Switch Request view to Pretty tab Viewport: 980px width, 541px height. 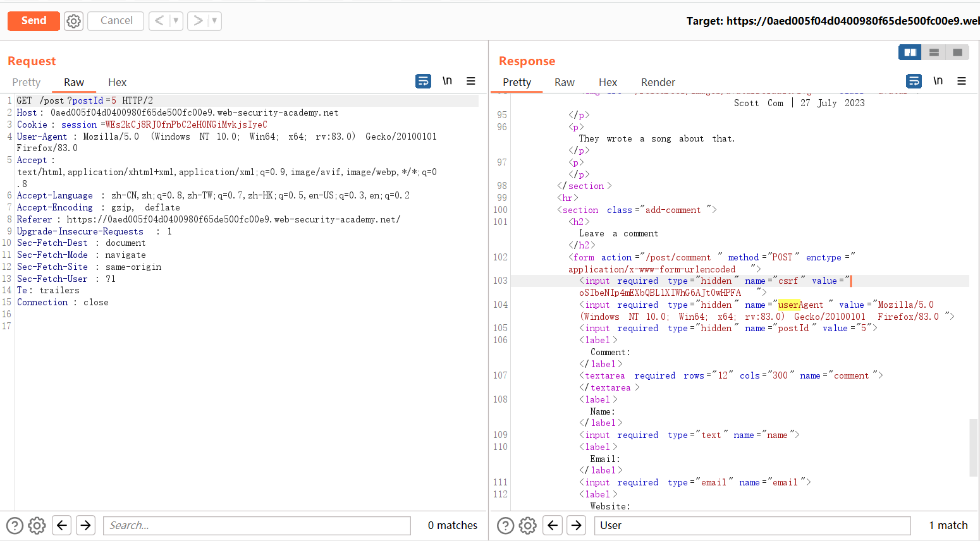point(27,82)
